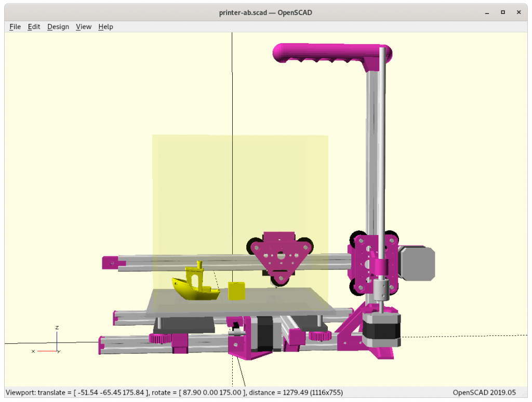
Task: Click the silver lead screw coupler
Action: point(381,290)
